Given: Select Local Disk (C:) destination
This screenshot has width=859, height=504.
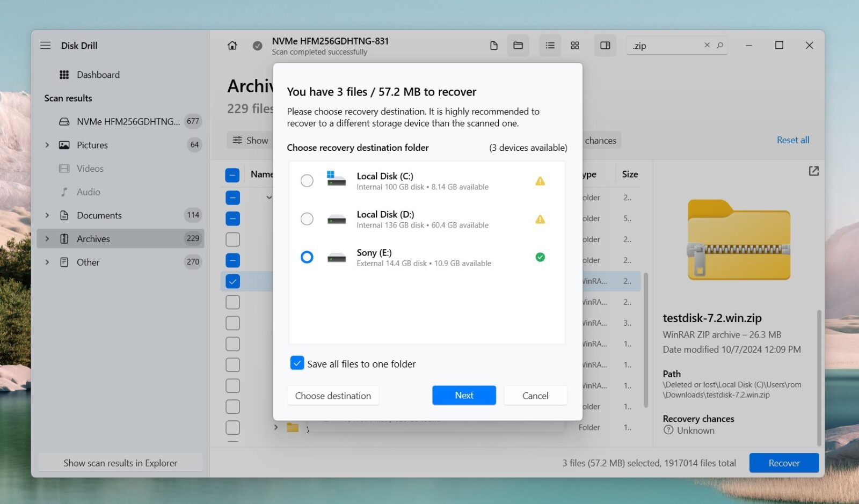Looking at the screenshot, I should tap(307, 181).
